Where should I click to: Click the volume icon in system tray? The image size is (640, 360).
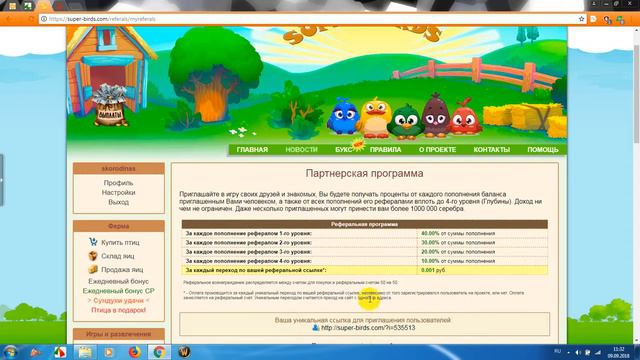pyautogui.click(x=578, y=352)
